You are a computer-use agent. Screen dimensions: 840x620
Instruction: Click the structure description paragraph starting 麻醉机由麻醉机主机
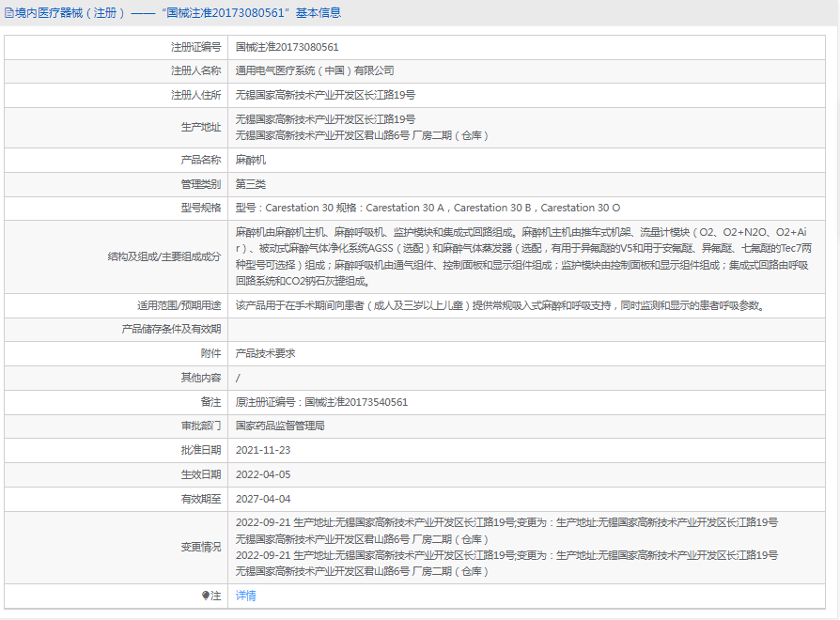pos(524,256)
